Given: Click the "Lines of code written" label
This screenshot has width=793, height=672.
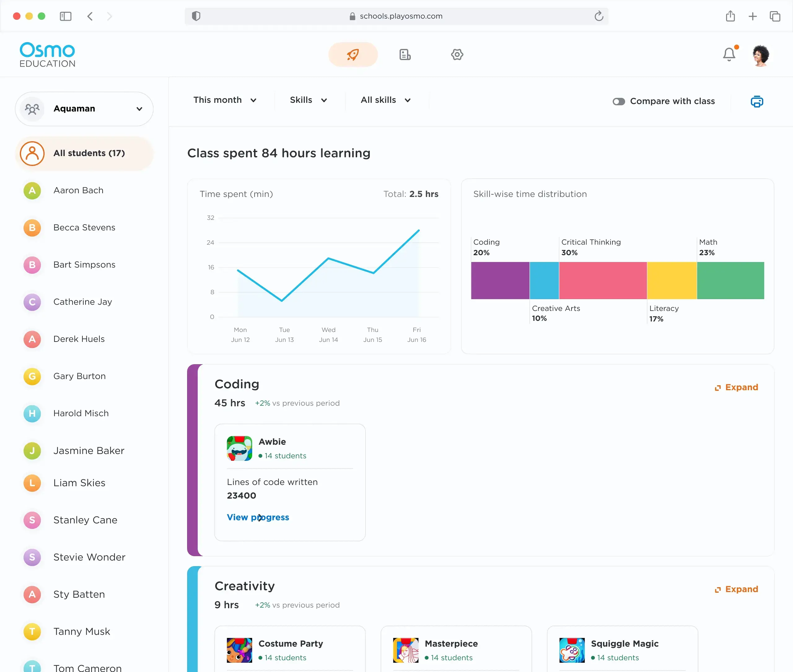Looking at the screenshot, I should (272, 482).
